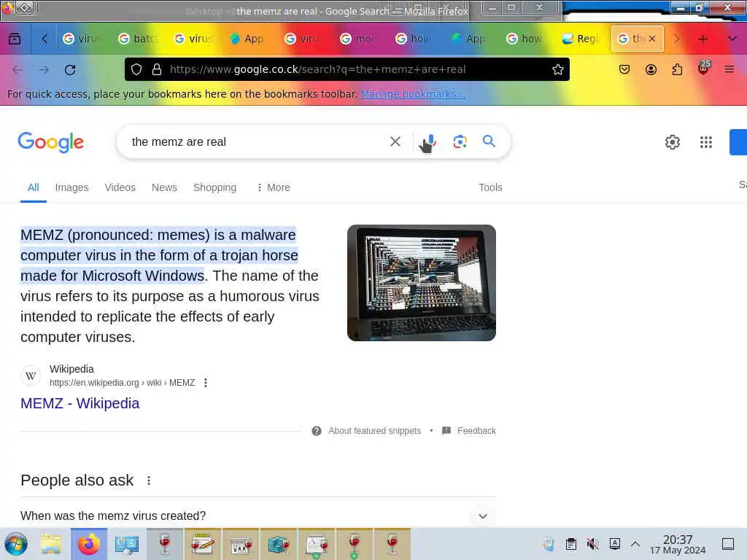Open site security padlock info
Viewport: 747px width, 560px height.
pyautogui.click(x=157, y=69)
